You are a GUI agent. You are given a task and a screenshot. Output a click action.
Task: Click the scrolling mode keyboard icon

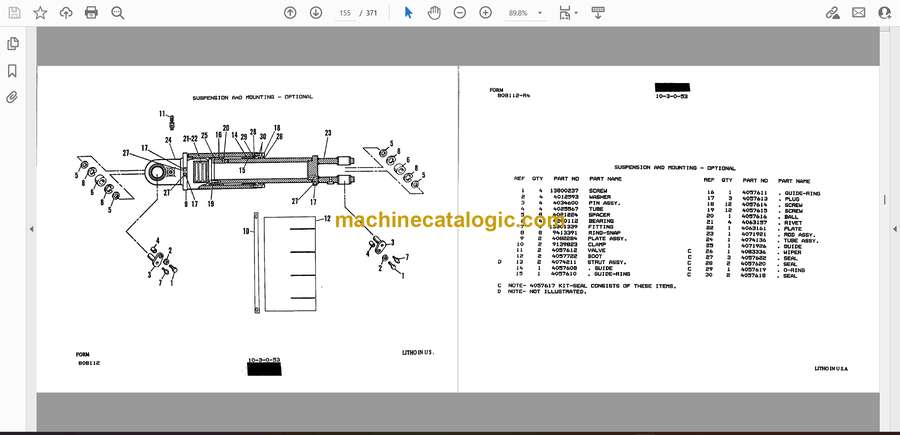(598, 13)
